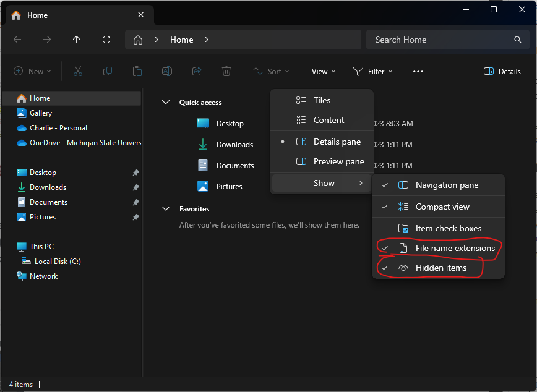Choose Preview pane in View menu

338,161
